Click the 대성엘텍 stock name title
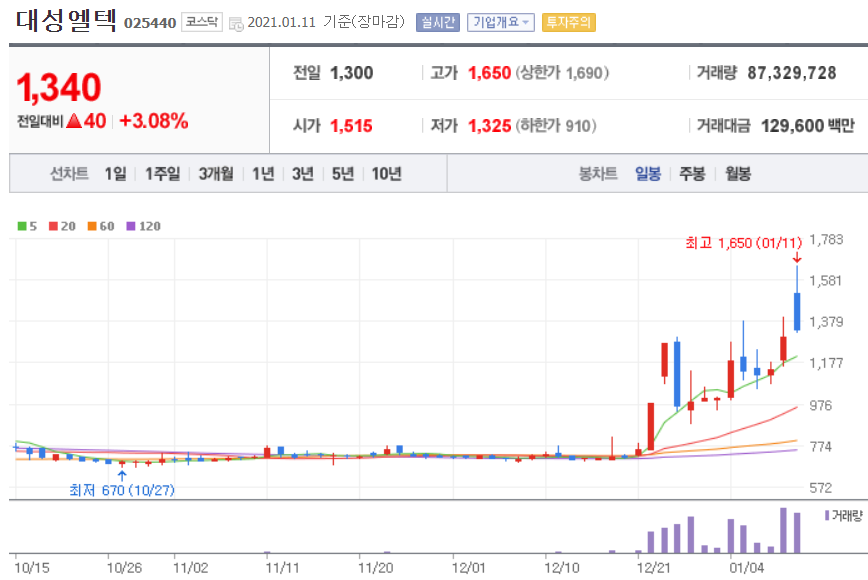Screen dimensions: 868x580 click(x=66, y=21)
